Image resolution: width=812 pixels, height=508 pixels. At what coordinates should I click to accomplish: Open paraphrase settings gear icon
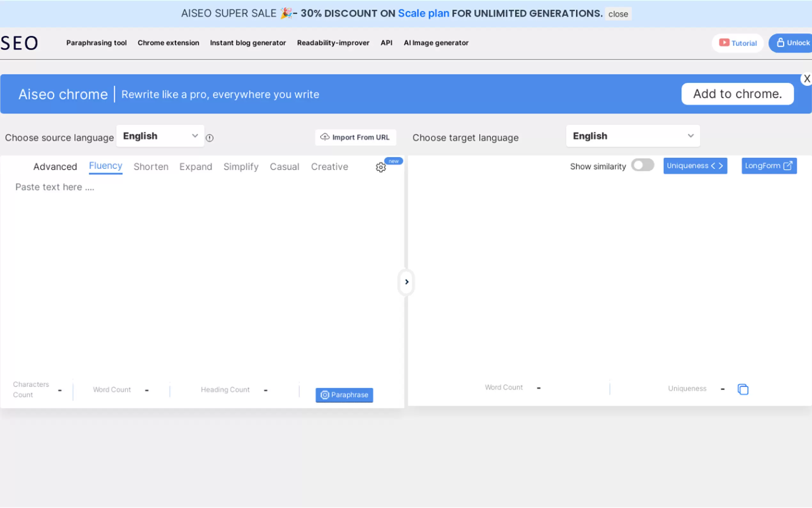point(380,167)
